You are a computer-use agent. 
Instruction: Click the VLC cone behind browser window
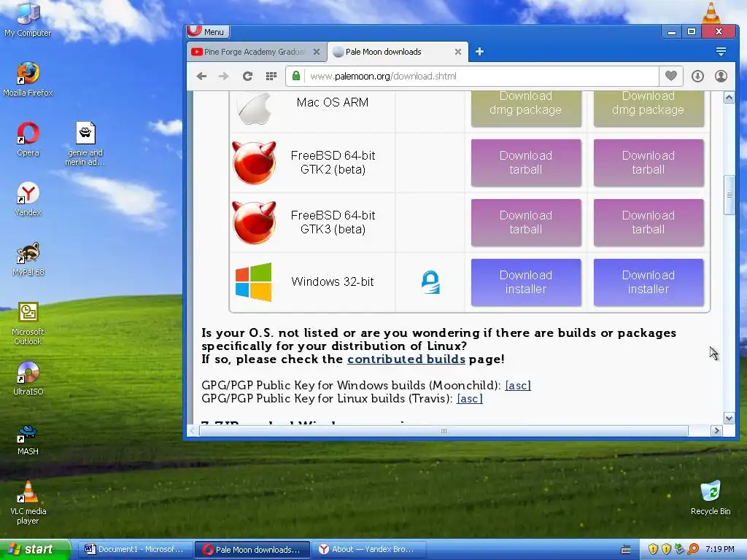[x=711, y=13]
